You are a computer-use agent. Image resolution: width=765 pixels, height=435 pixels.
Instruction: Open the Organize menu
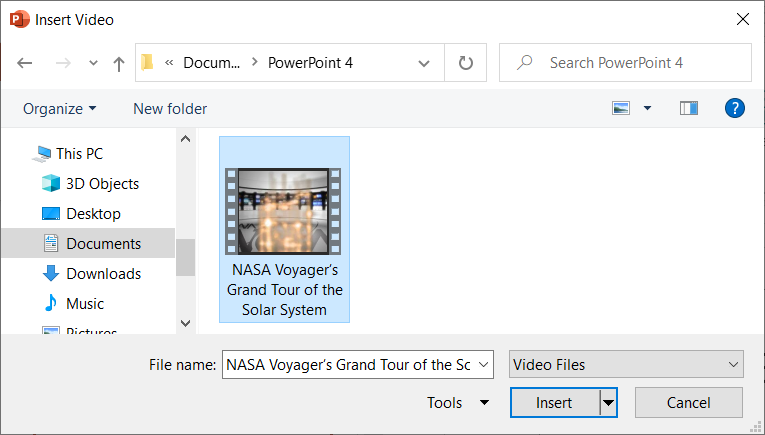coord(60,109)
